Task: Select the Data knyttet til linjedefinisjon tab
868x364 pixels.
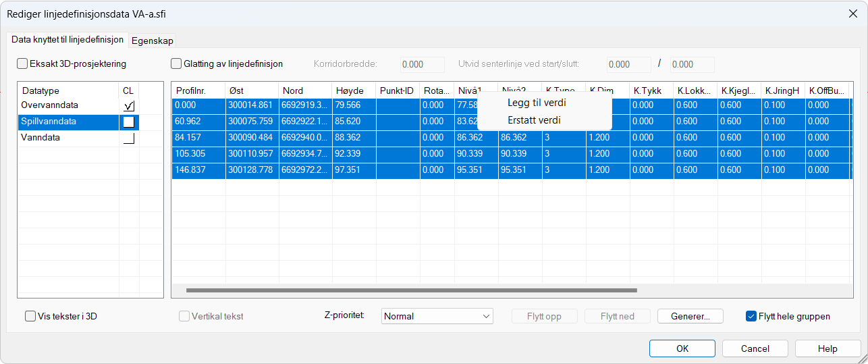Action: [x=67, y=40]
